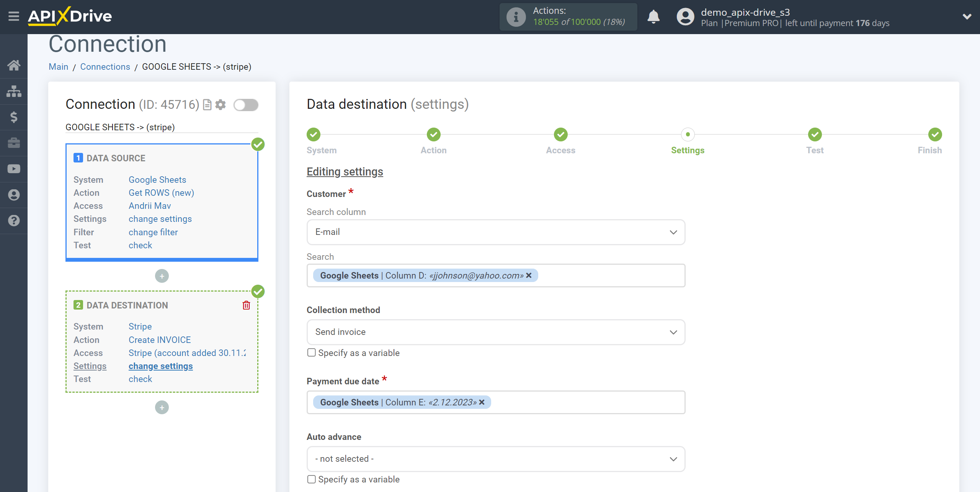Open the help question mark icon
Screen dimensions: 980x492
(x=14, y=221)
